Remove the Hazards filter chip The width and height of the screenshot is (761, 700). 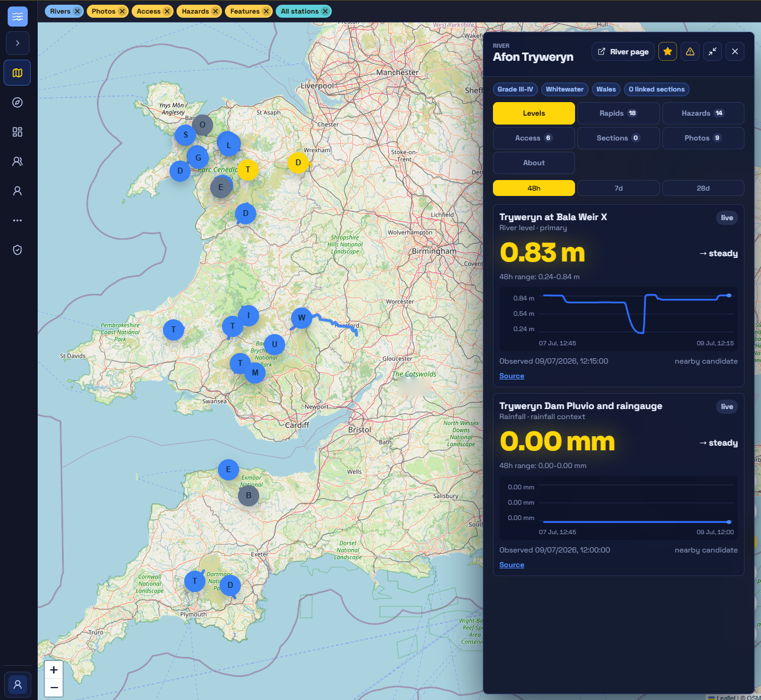(x=215, y=11)
